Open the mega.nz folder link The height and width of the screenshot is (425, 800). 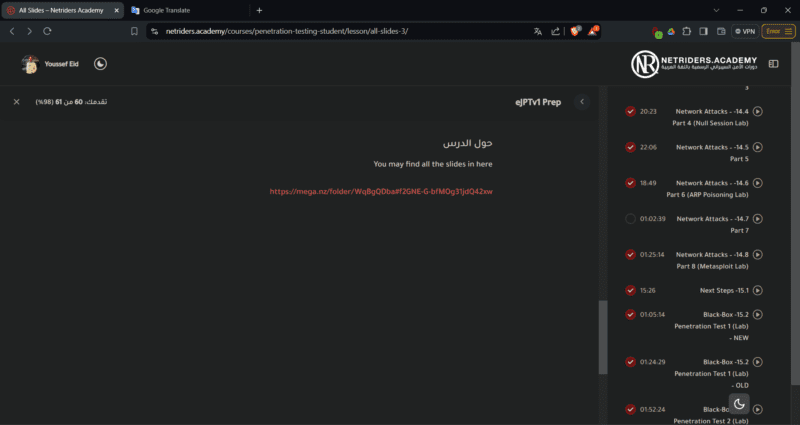point(381,191)
